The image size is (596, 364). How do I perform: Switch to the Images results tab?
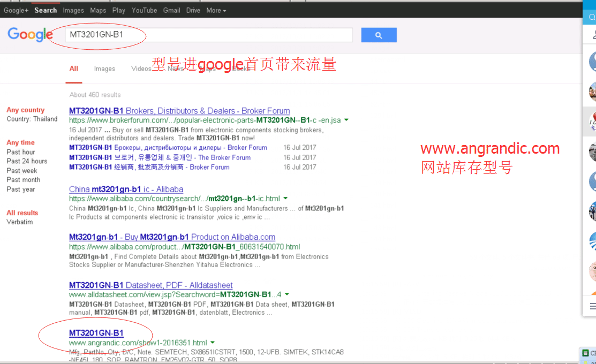point(104,69)
